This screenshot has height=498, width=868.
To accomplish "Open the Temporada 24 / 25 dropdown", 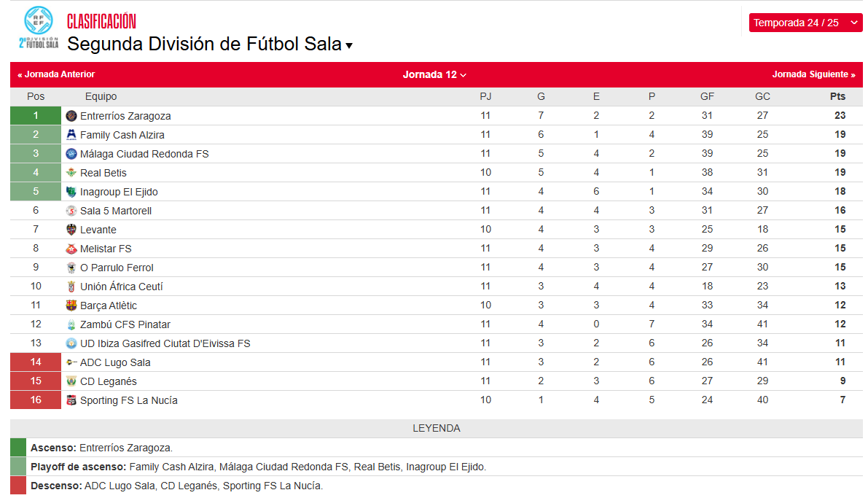I will [805, 23].
